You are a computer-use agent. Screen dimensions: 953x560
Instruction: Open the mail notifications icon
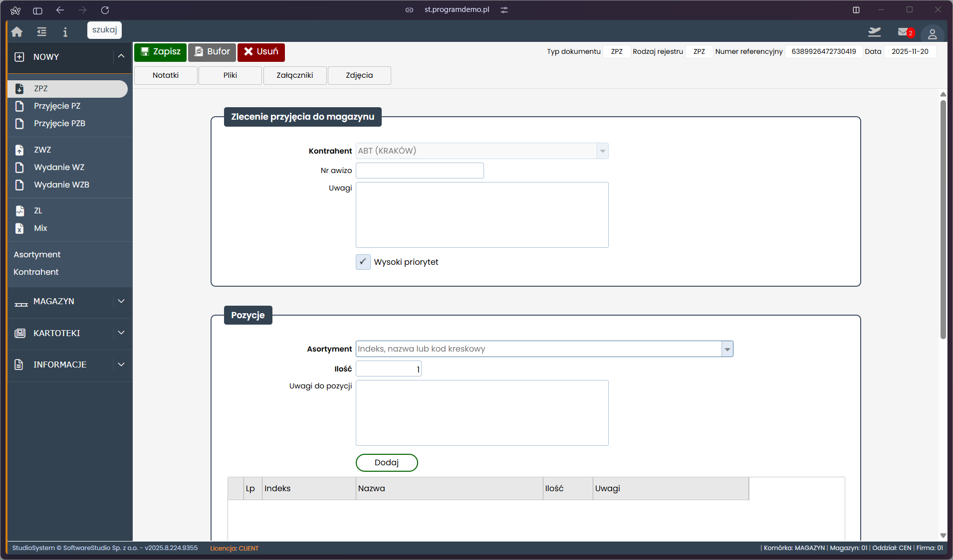click(x=904, y=32)
